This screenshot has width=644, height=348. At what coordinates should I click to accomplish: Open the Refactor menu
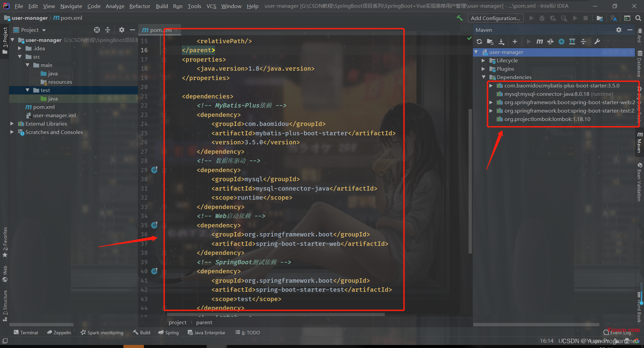pos(140,6)
